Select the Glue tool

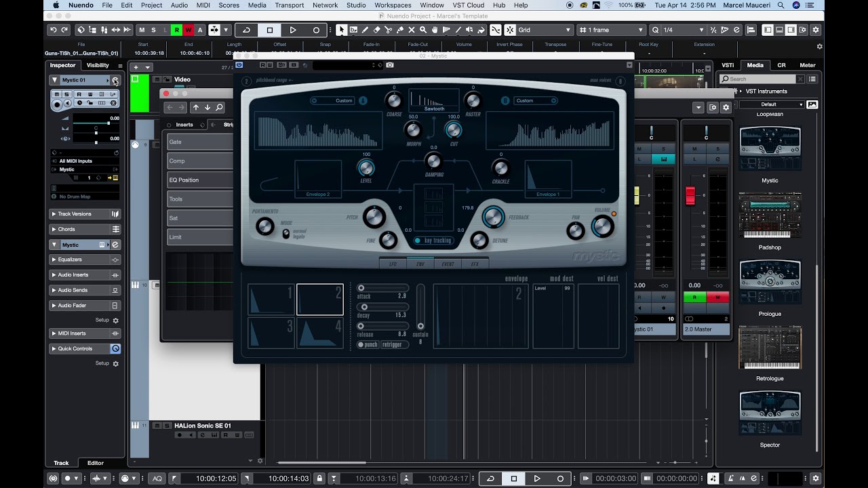tap(400, 30)
